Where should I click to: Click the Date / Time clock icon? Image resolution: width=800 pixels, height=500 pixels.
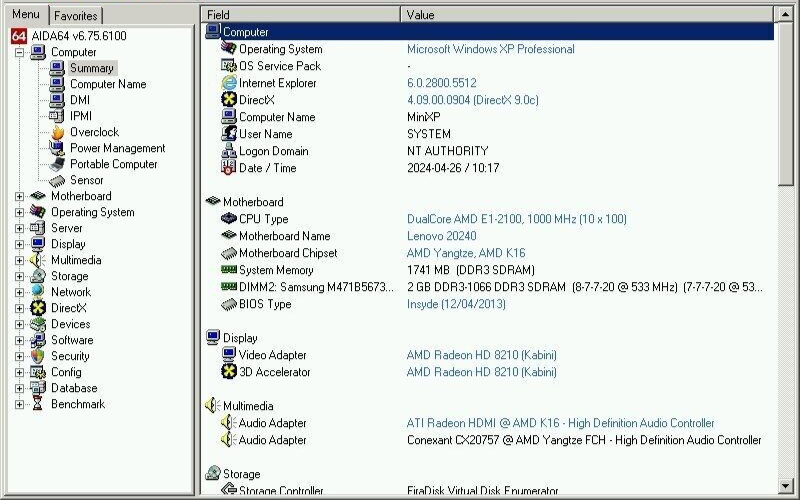(229, 167)
